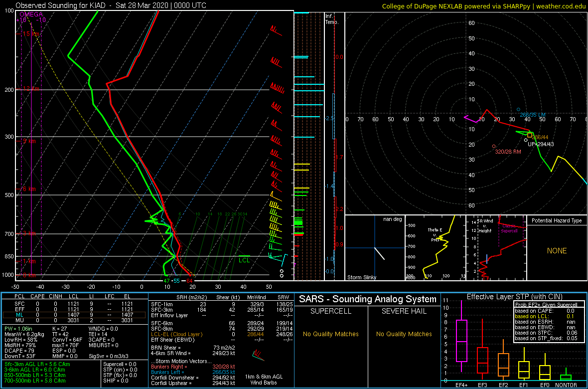This screenshot has width=588, height=389.
Task: Select the NONE hazard type value
Action: [x=557, y=251]
